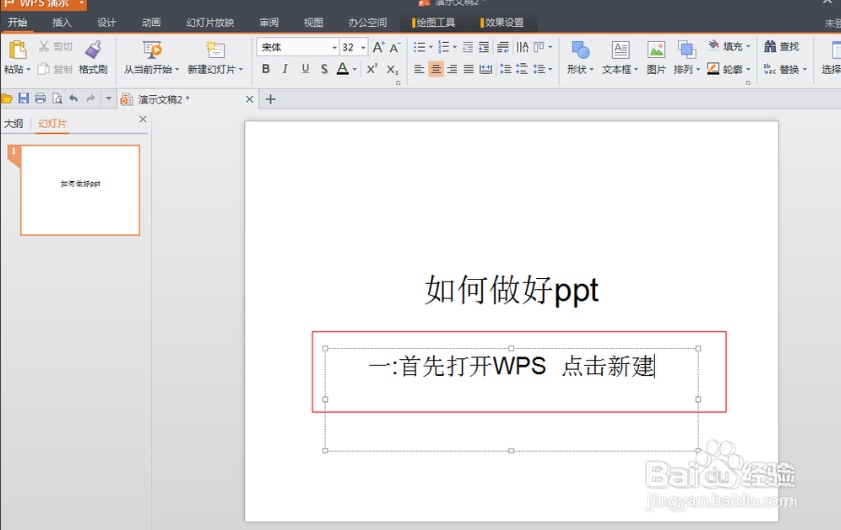Click the title text 如何做好ppt

coord(512,290)
